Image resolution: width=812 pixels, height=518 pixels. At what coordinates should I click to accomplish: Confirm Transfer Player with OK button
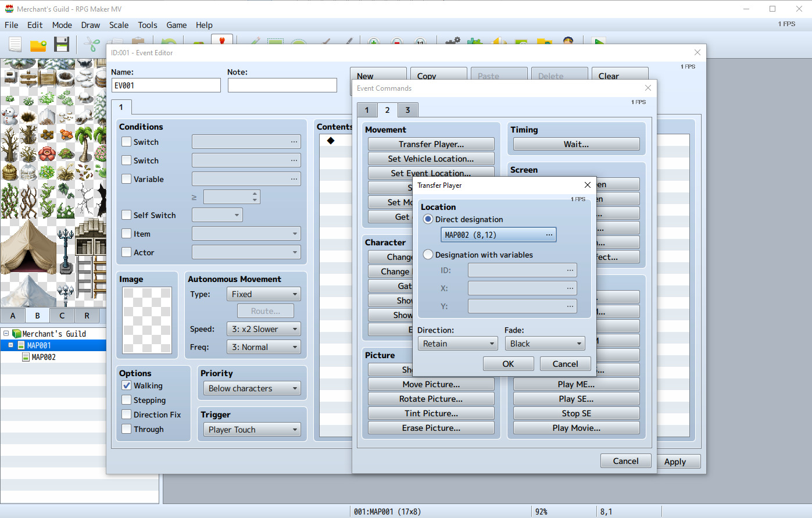coord(508,364)
